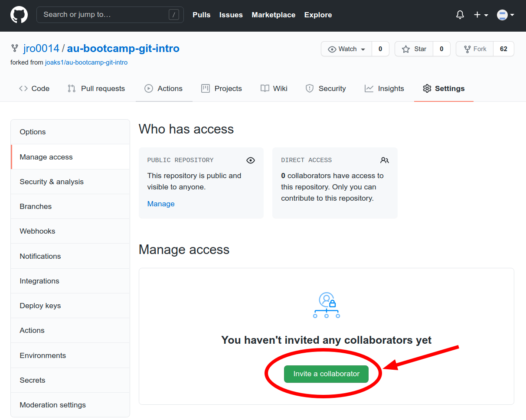
Task: Click the fork count 62
Action: pyautogui.click(x=503, y=49)
